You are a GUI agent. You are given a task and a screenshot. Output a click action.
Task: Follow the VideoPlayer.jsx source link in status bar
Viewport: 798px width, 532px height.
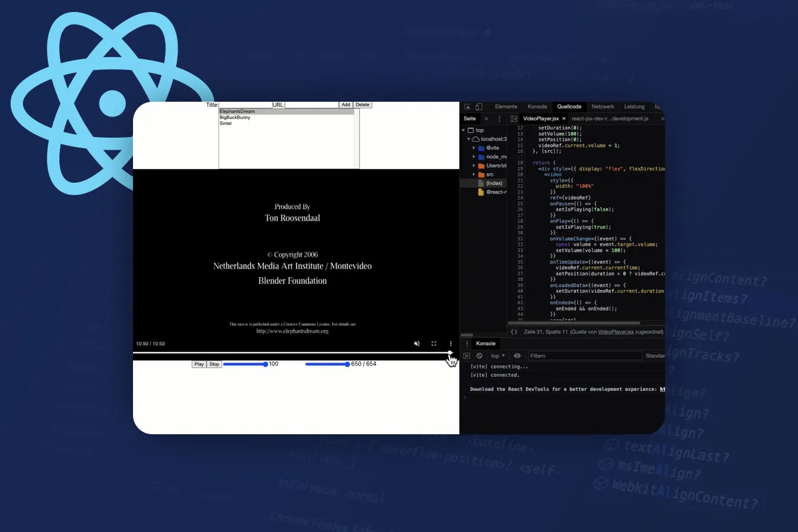click(616, 331)
